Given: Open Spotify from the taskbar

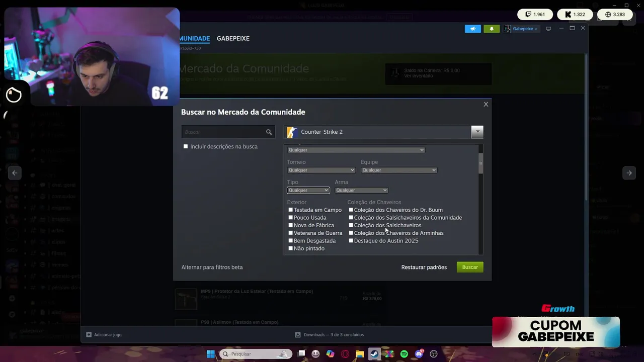Looking at the screenshot, I should click(404, 354).
